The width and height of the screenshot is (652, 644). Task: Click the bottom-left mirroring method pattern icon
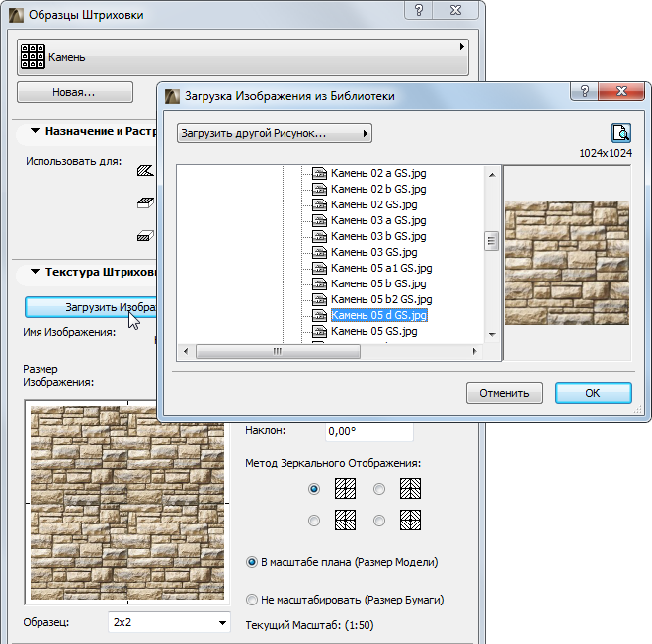pyautogui.click(x=345, y=521)
